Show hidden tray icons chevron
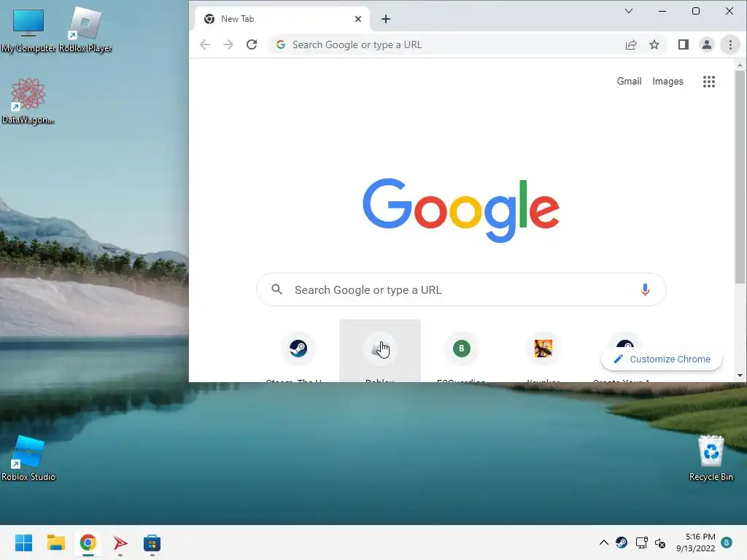The height and width of the screenshot is (560, 747). [603, 542]
